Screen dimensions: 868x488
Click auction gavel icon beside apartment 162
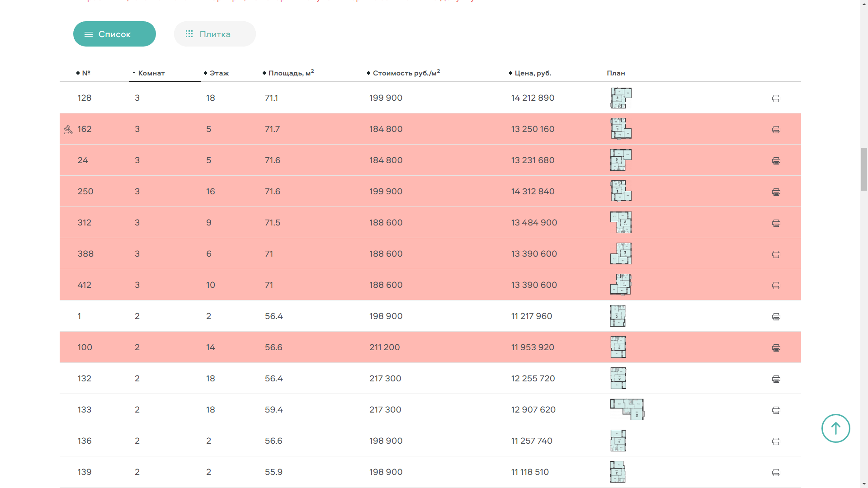tap(69, 130)
